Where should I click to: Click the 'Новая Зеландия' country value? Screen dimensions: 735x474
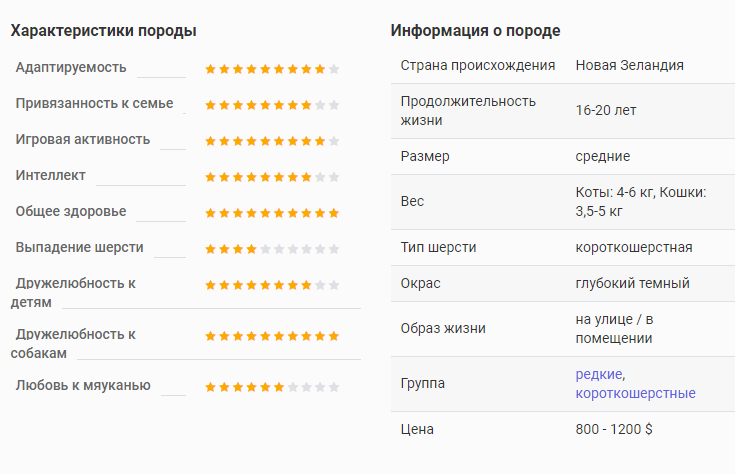point(630,65)
